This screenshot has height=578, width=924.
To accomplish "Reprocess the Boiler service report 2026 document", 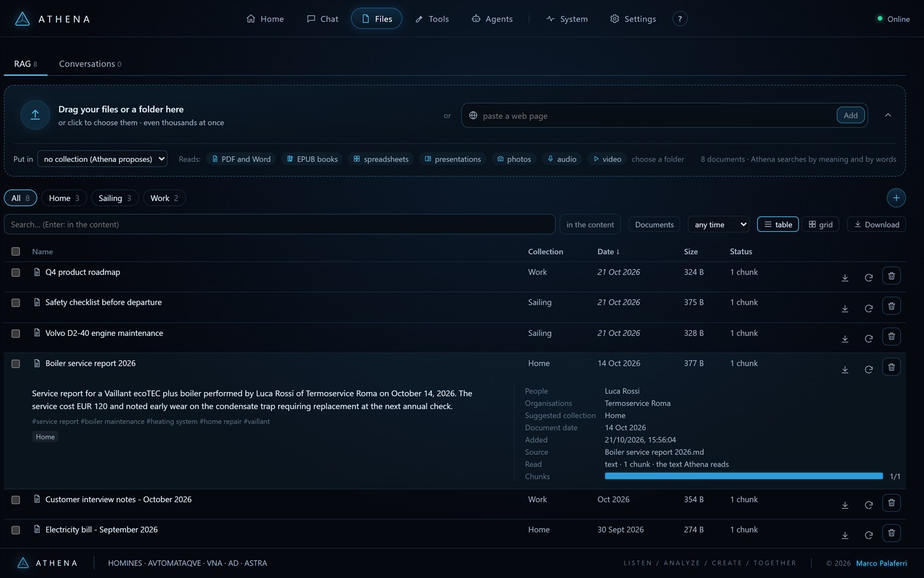I will pyautogui.click(x=869, y=369).
